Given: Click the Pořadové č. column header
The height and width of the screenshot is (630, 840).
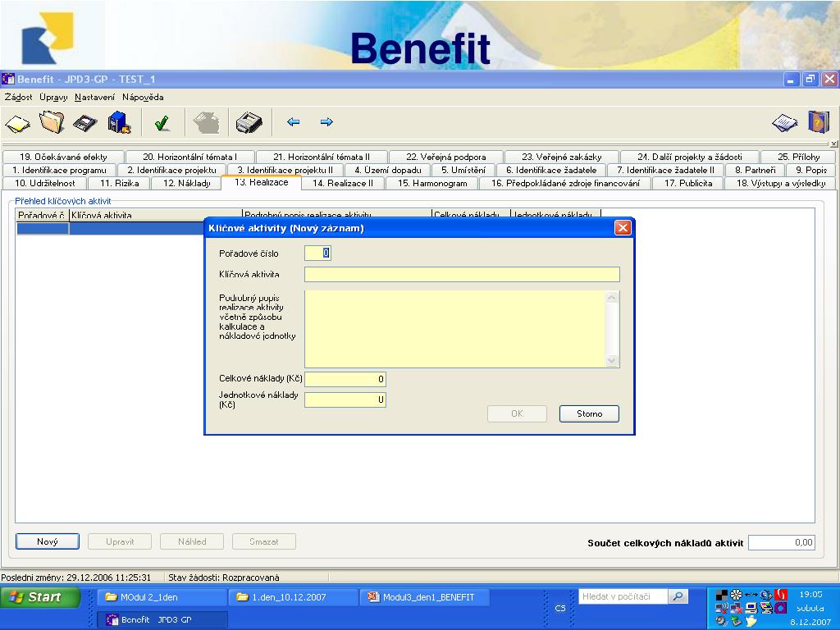Looking at the screenshot, I should pos(42,215).
